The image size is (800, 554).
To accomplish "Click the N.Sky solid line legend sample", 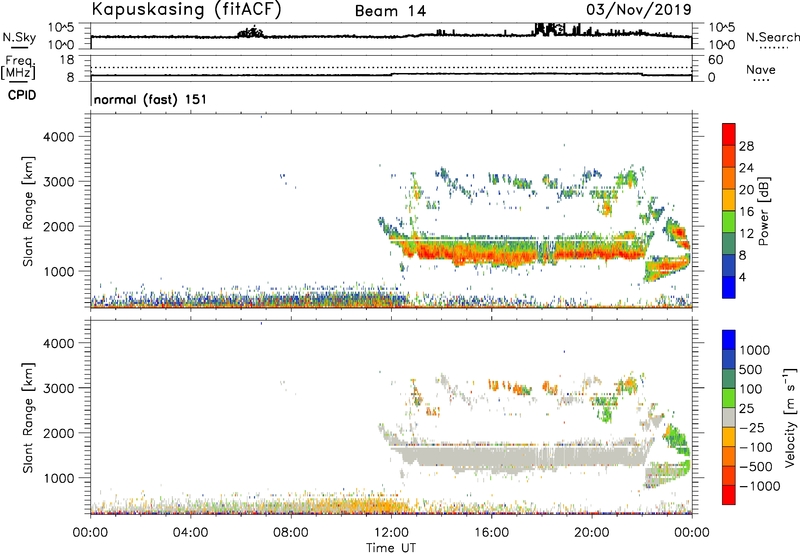I will (19, 47).
